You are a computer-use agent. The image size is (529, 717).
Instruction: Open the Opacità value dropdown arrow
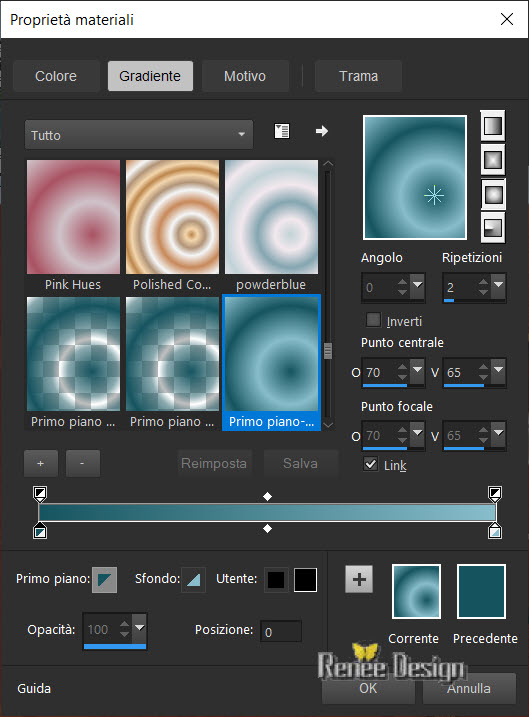pyautogui.click(x=139, y=628)
